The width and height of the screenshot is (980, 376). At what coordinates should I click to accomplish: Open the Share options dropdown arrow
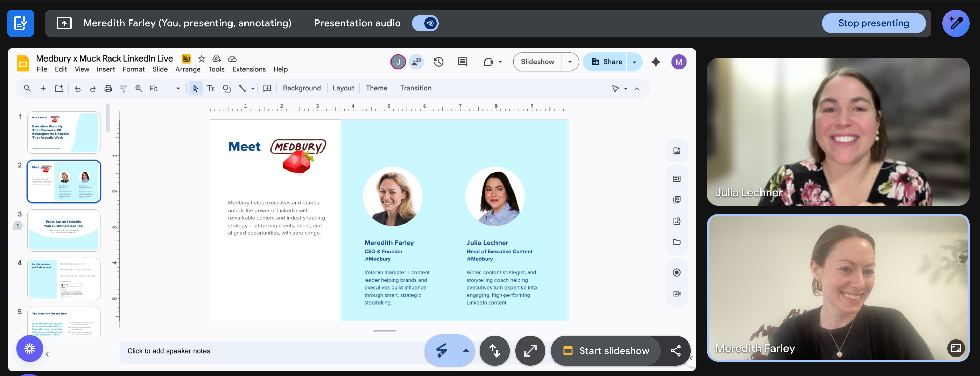(x=634, y=62)
